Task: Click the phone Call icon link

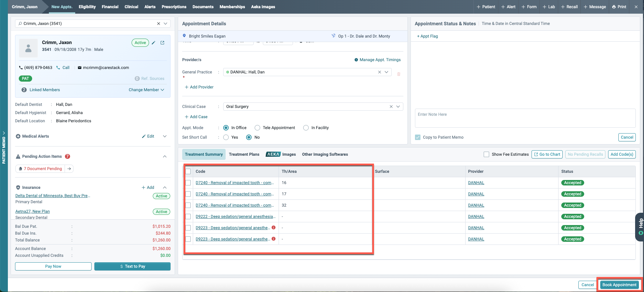Action: click(63, 68)
